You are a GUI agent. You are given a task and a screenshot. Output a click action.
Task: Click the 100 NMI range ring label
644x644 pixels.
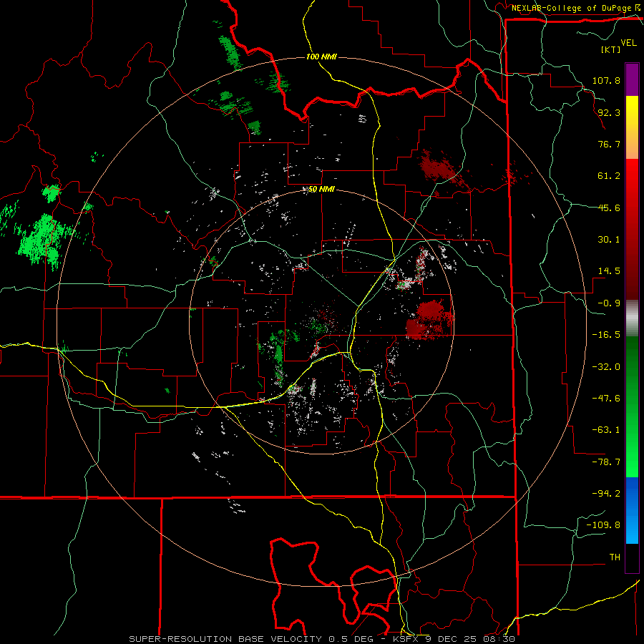point(321,57)
